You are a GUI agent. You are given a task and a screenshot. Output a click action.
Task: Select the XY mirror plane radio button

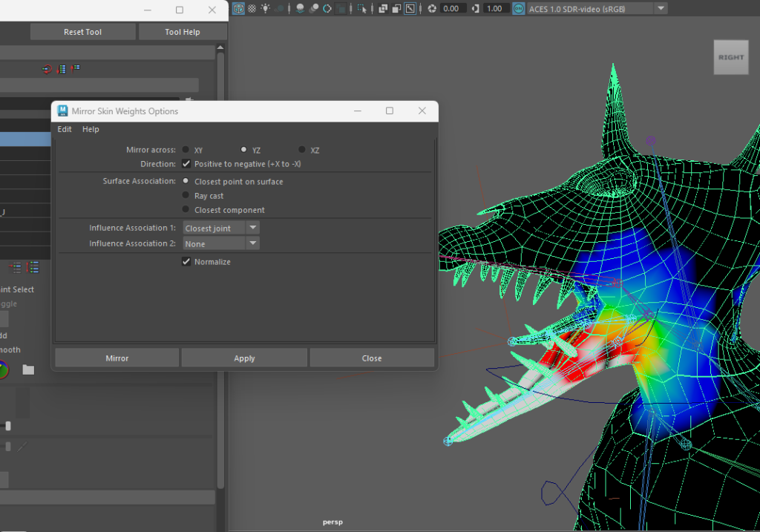[186, 150]
